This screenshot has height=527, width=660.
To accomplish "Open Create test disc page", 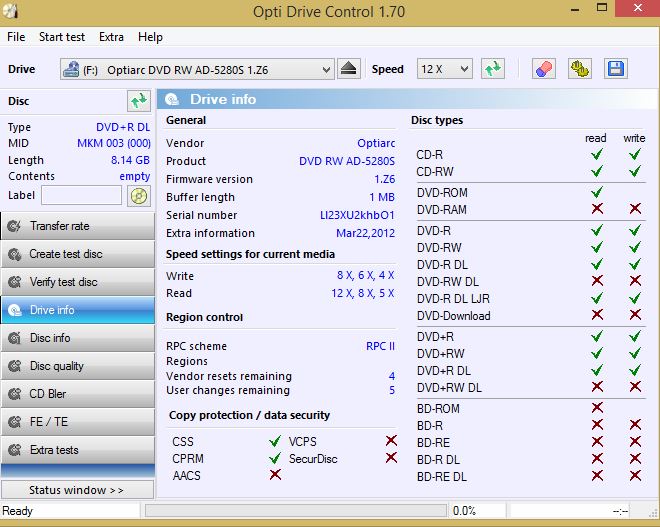I will click(78, 254).
